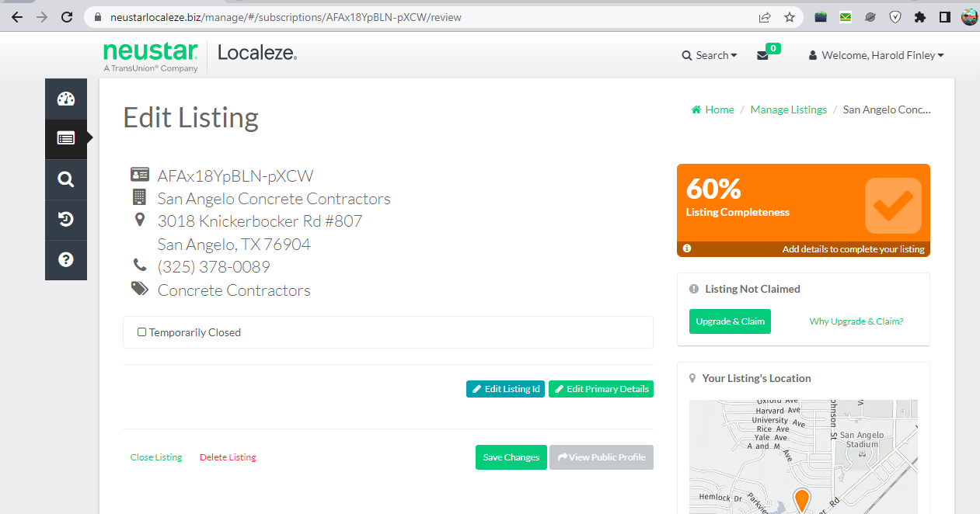Click the Your Listing's Location heading
This screenshot has height=514, width=980.
pyautogui.click(x=756, y=378)
